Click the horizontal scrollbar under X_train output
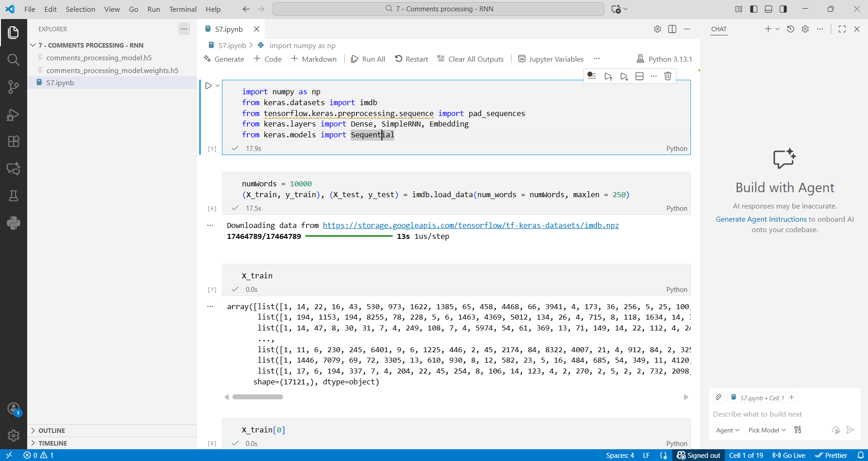Viewport: 868px width, 461px height. (x=258, y=397)
